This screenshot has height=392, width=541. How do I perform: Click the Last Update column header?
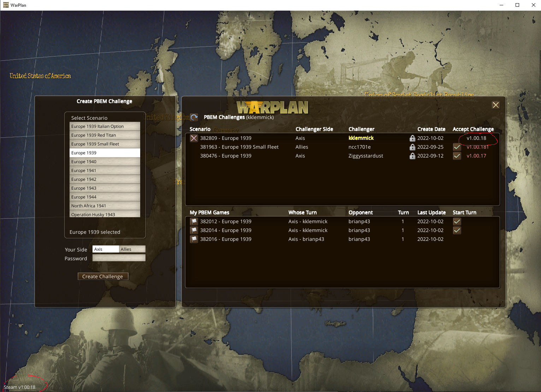431,213
